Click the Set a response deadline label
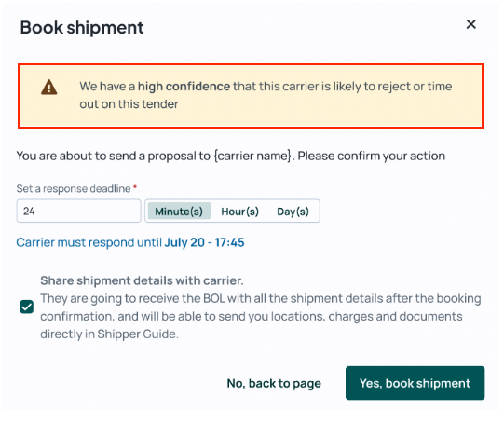 [74, 189]
